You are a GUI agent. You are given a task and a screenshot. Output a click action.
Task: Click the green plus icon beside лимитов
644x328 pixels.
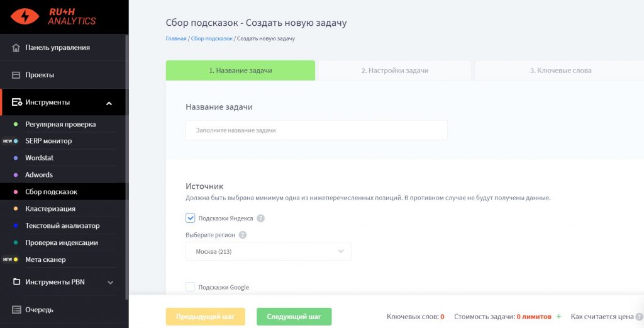[558, 317]
